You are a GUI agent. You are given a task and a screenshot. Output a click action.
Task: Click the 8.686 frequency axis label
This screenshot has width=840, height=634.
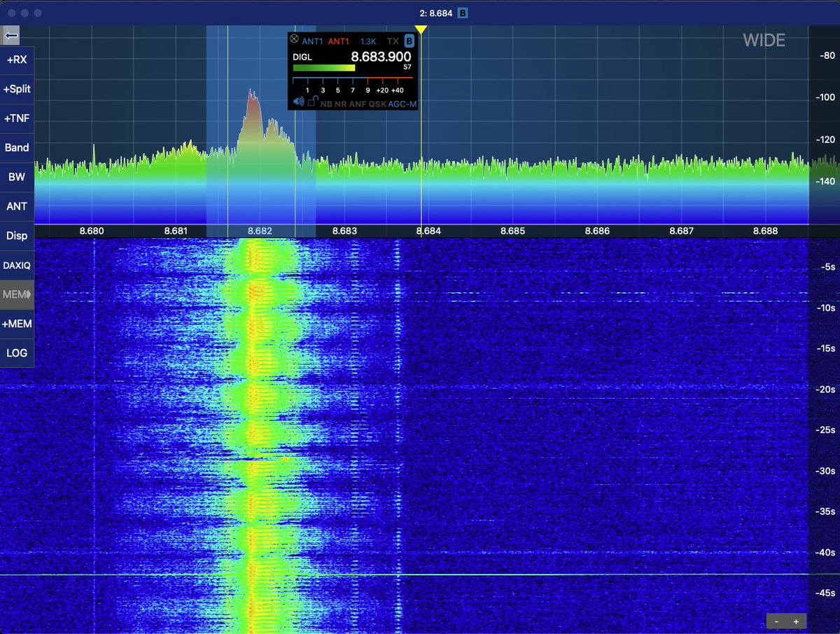click(x=597, y=231)
